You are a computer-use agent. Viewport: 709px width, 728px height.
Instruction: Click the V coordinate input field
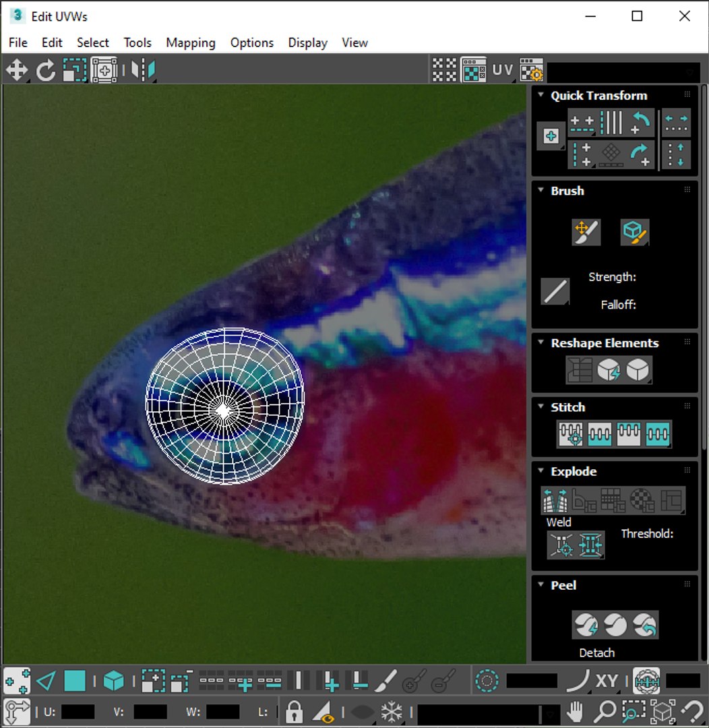[x=150, y=712]
